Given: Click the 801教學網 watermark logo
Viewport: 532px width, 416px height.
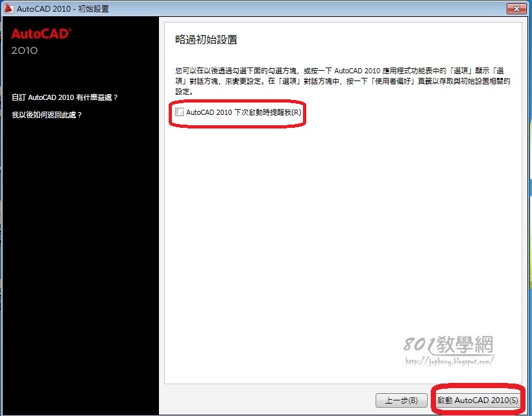Looking at the screenshot, I should click(x=448, y=345).
